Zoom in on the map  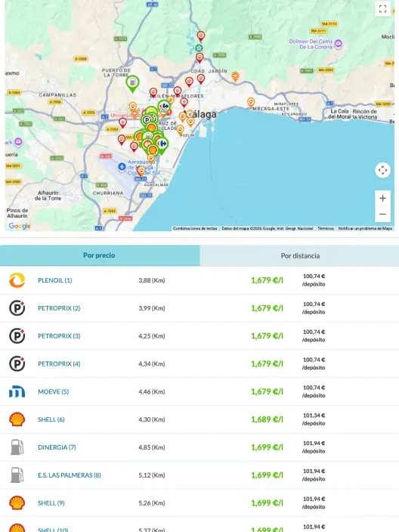click(x=382, y=199)
